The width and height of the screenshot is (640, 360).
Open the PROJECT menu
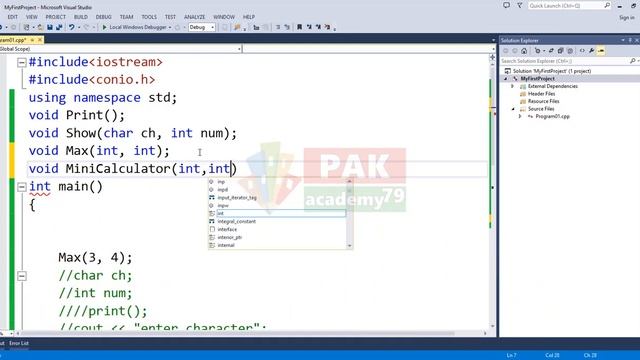[x=56, y=17]
